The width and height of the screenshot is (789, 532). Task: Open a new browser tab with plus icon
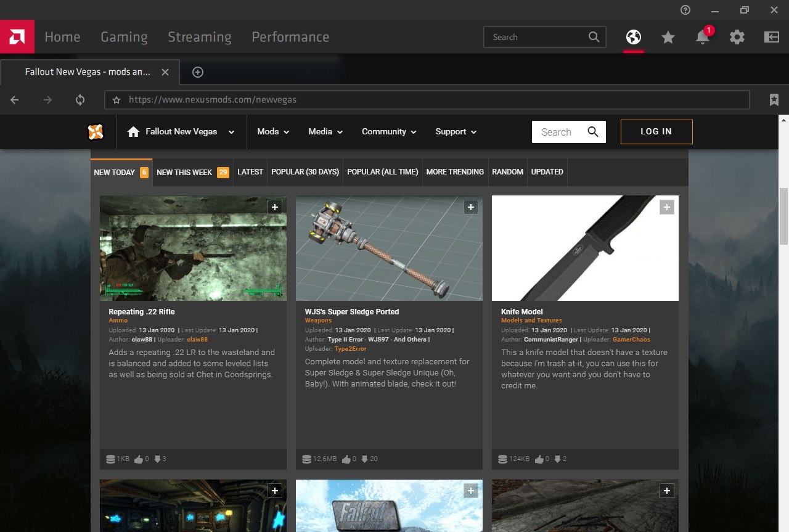[x=198, y=72]
